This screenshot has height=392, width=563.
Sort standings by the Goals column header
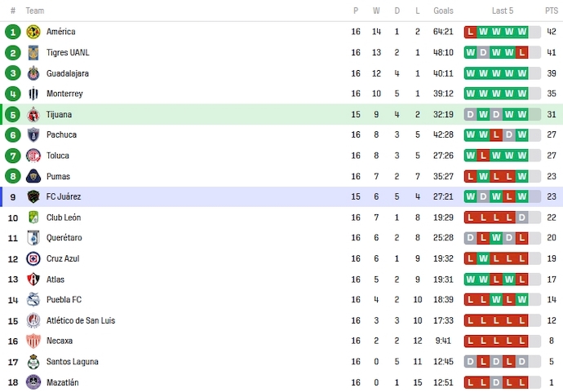444,11
